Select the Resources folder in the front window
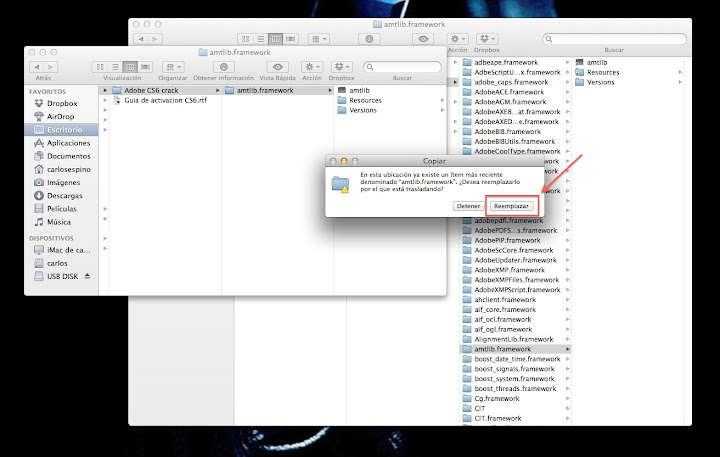 365,100
